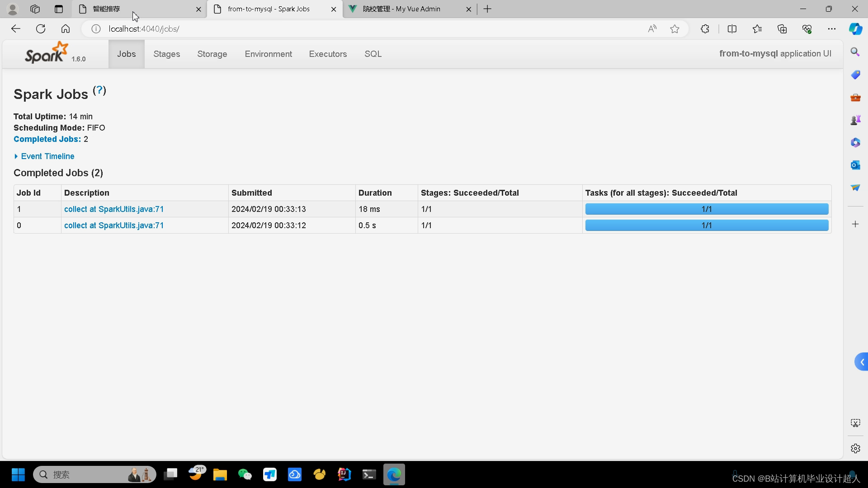Open terminal app from taskbar

(369, 474)
